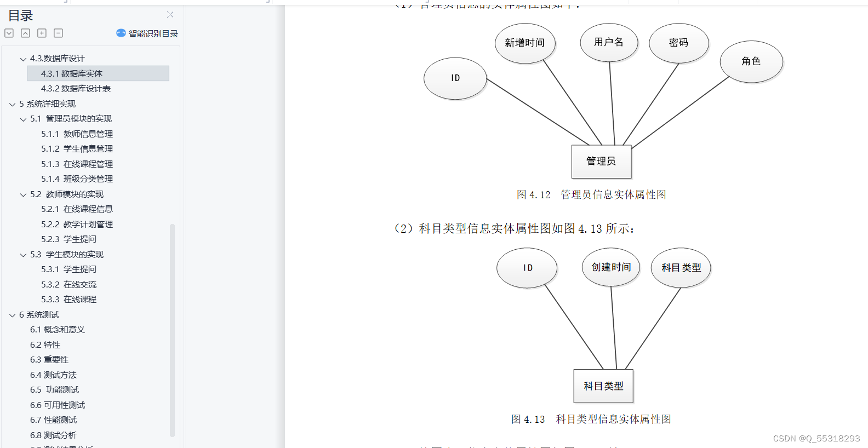Viewport: 868px width, 448px height.
Task: Click caption 图 4.13 科目类型信息实体属性图
Action: (591, 420)
